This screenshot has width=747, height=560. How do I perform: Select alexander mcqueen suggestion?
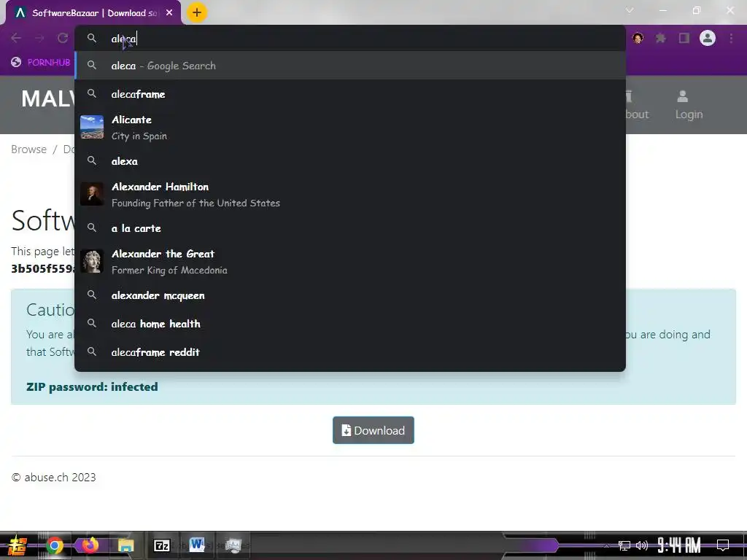[x=350, y=295]
